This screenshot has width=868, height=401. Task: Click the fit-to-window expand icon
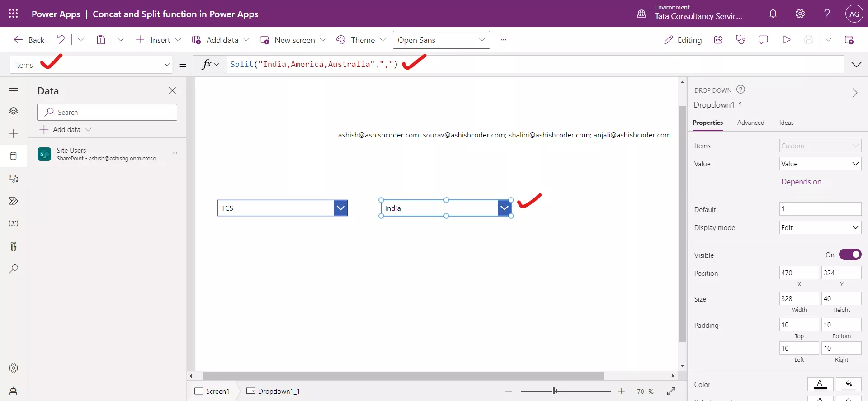tap(671, 391)
